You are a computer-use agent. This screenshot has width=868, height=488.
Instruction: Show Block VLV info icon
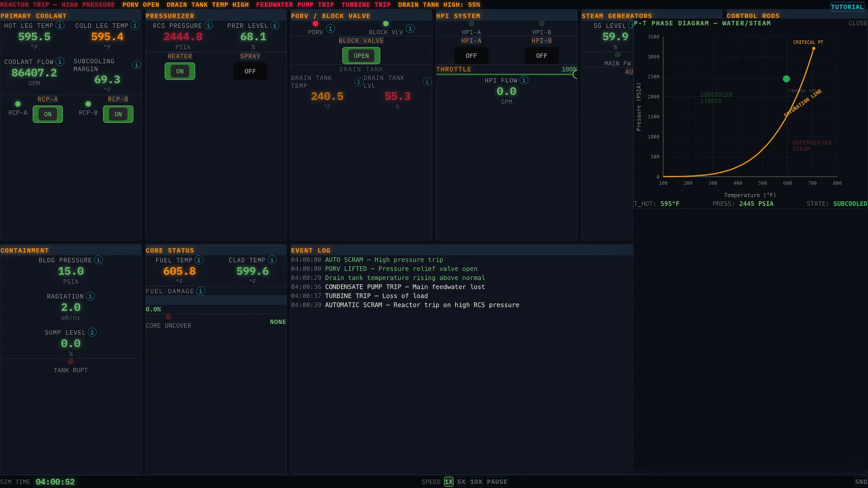coord(410,28)
